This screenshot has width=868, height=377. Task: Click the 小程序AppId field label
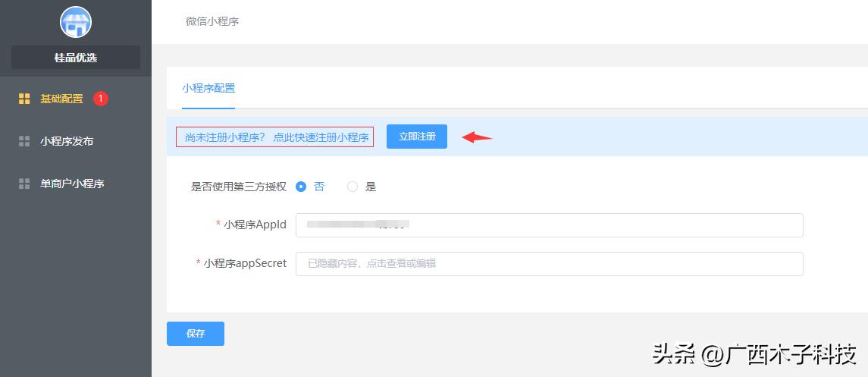pos(255,225)
